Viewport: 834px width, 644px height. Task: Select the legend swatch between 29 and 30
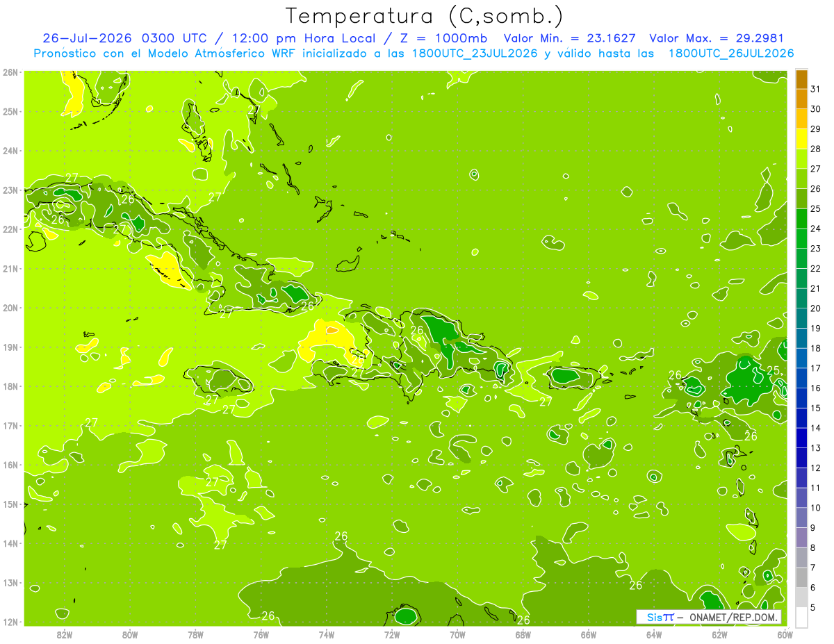(801, 119)
